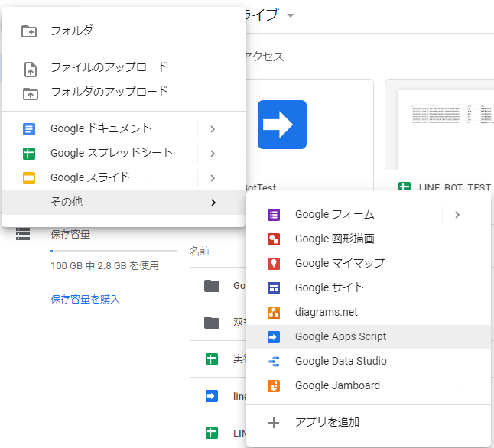The height and width of the screenshot is (448, 494).
Task: Click the red Google Drawings icon
Action: point(274,239)
